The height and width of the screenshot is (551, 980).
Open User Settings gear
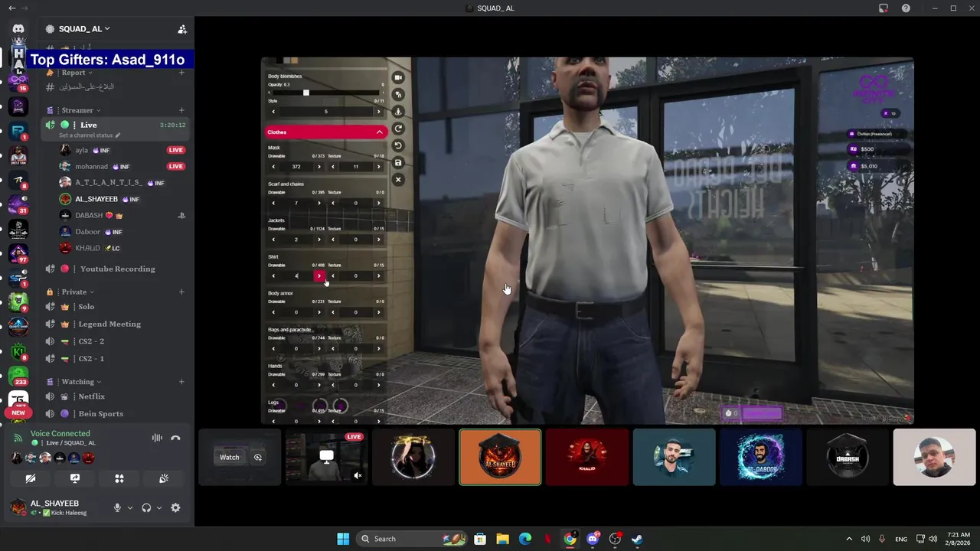pyautogui.click(x=175, y=507)
